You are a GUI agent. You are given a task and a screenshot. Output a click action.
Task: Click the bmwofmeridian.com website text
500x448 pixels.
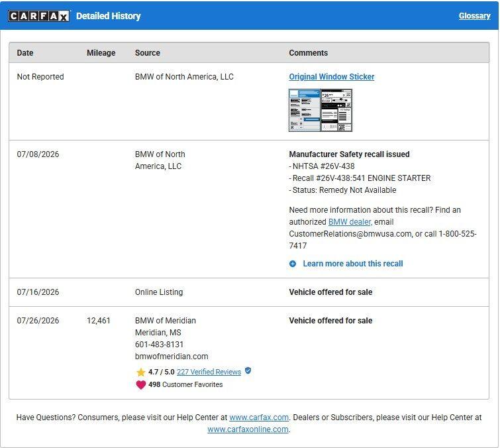pos(172,357)
